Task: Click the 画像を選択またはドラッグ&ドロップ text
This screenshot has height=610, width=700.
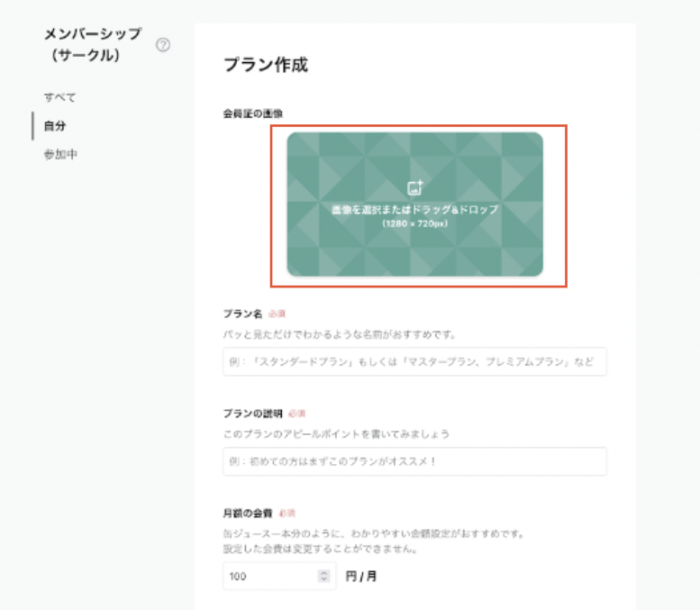Action: coord(415,209)
